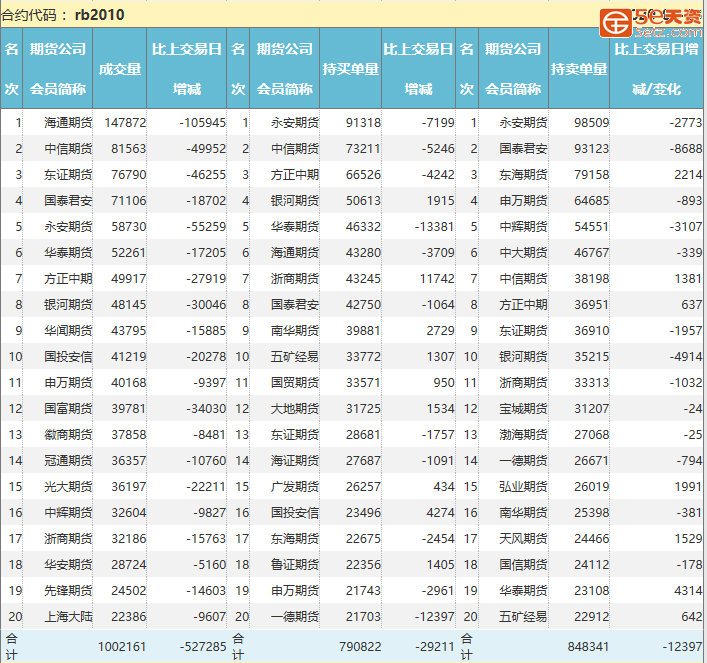Image resolution: width=707 pixels, height=663 pixels.
Task: Click total volume 1002161
Action: tap(122, 647)
